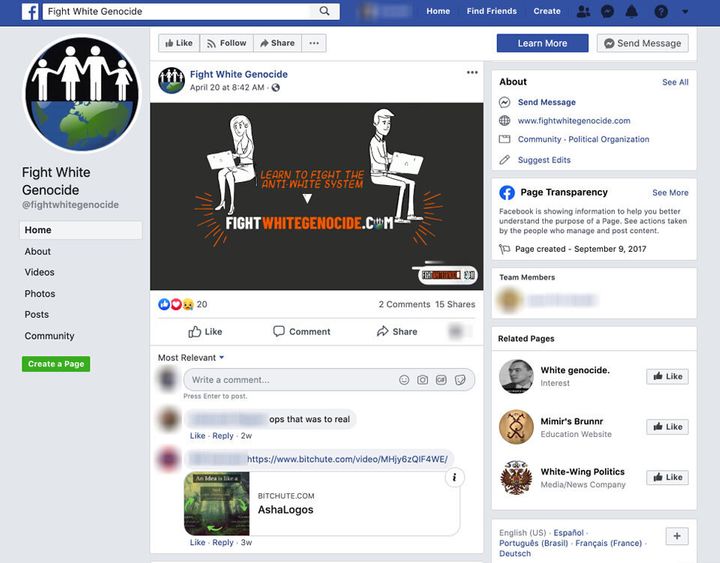Click the search magnifier icon
720x563 pixels.
pos(325,12)
